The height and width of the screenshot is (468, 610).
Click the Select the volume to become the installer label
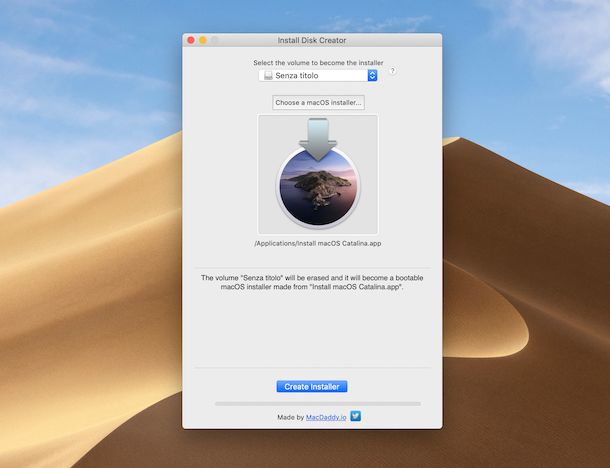(318, 63)
